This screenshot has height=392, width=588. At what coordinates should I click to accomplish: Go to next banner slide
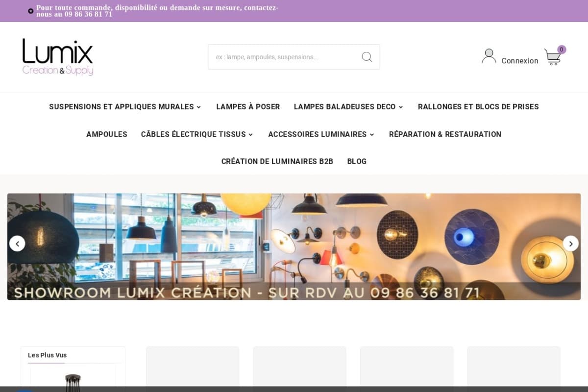tap(571, 244)
